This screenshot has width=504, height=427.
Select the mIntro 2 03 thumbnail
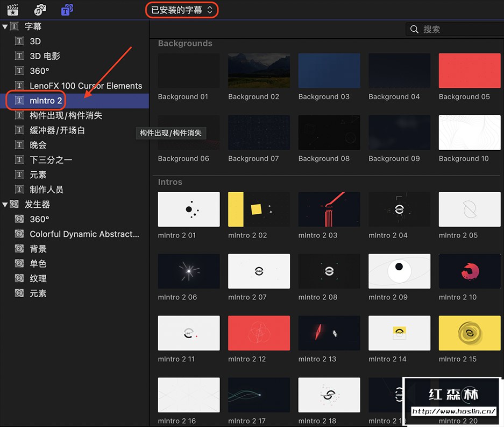[329, 209]
